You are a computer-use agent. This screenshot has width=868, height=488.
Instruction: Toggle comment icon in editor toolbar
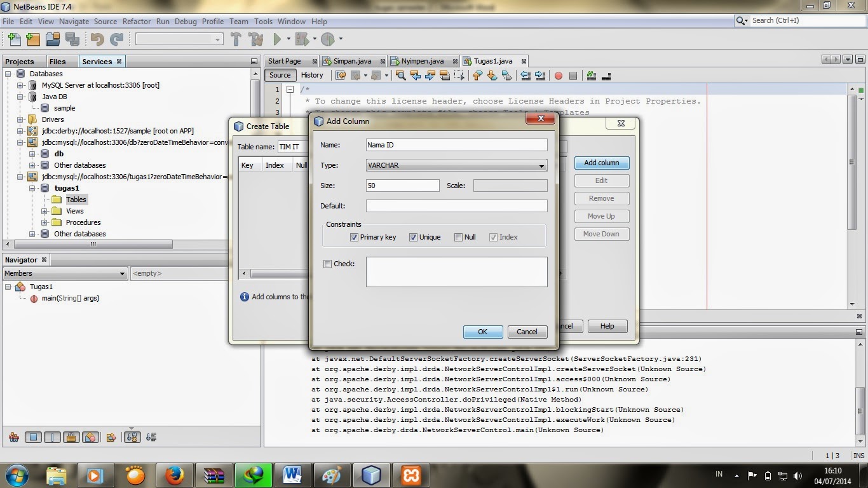(x=592, y=76)
